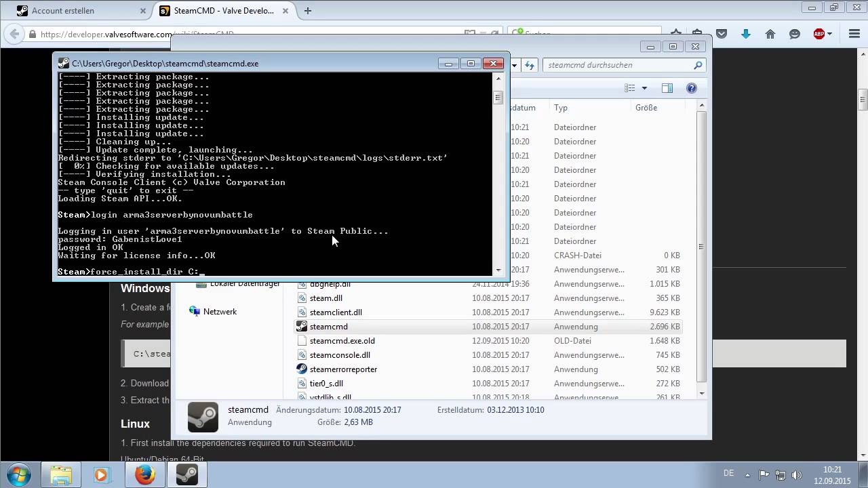Viewport: 868px width, 488px height.
Task: Click Explorer refresh arrows button
Action: pos(530,65)
